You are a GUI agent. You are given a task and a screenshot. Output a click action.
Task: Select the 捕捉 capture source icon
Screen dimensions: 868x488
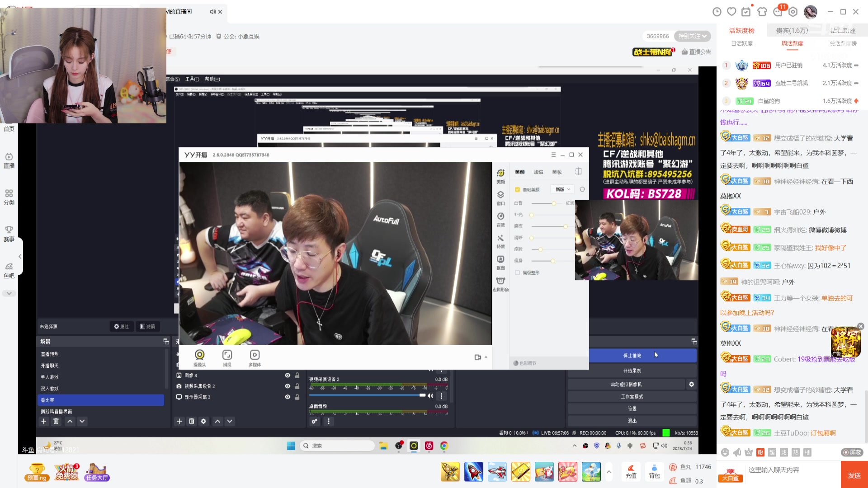[227, 358]
